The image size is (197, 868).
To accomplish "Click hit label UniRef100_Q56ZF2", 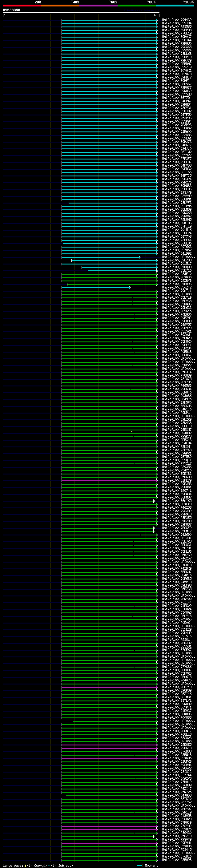I will 177,287.
